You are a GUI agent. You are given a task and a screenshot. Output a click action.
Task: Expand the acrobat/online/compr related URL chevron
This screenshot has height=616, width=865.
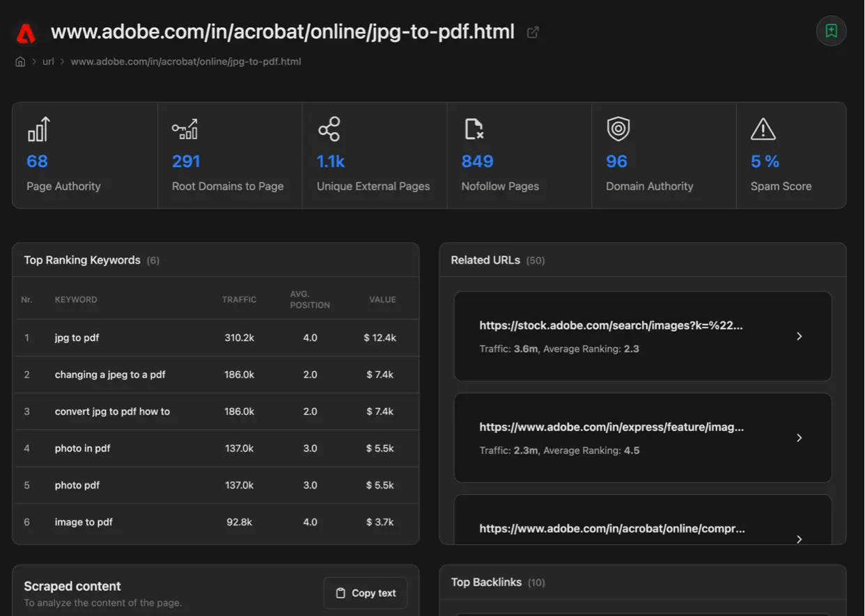(799, 539)
